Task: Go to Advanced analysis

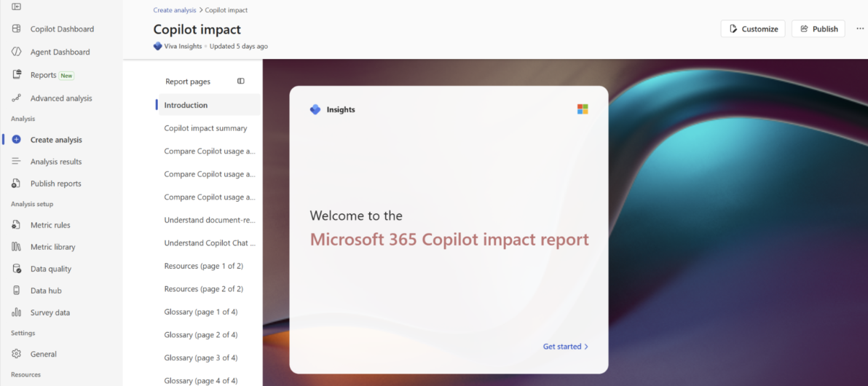Action: point(61,98)
